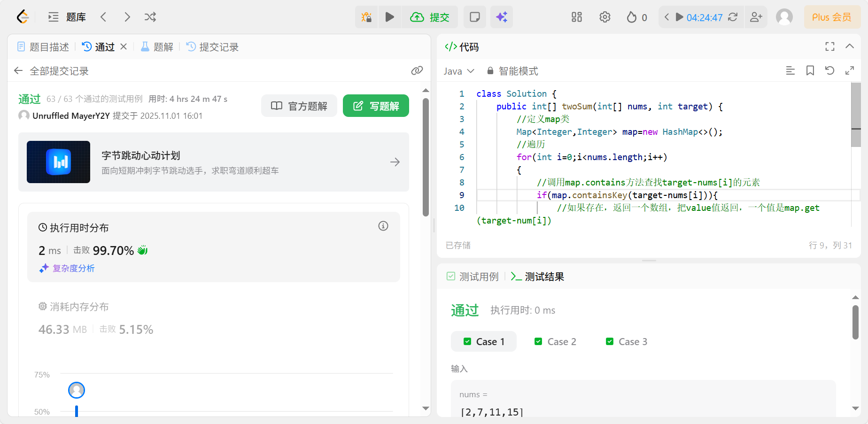Format code with the align icon

[x=790, y=71]
